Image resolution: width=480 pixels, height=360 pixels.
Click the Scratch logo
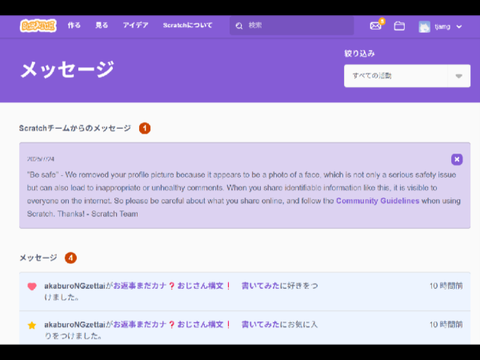click(38, 26)
